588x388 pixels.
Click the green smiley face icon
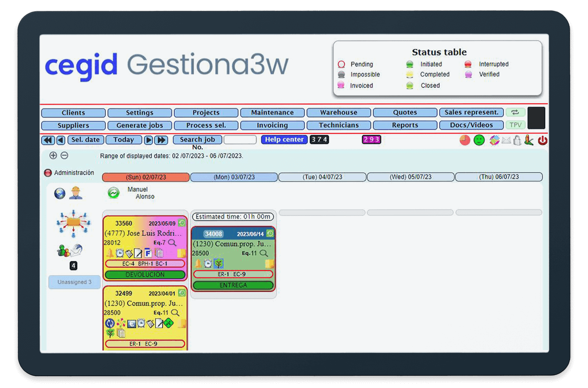(x=479, y=140)
